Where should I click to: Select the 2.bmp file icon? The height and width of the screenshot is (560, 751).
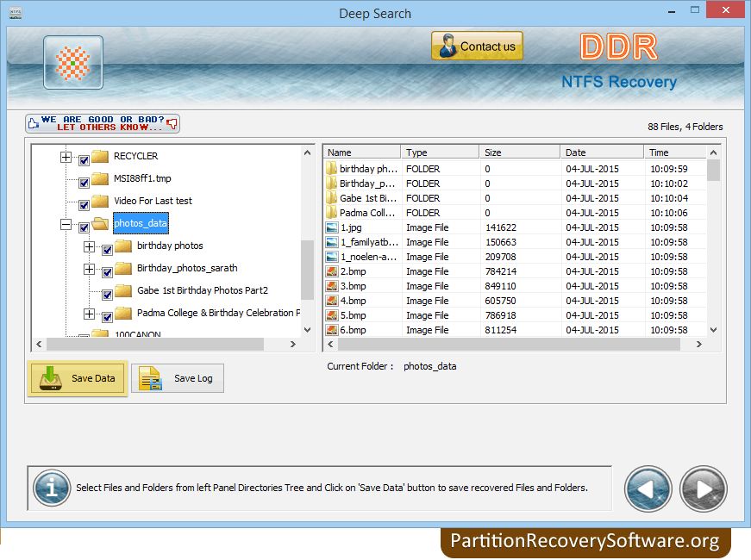tap(331, 271)
